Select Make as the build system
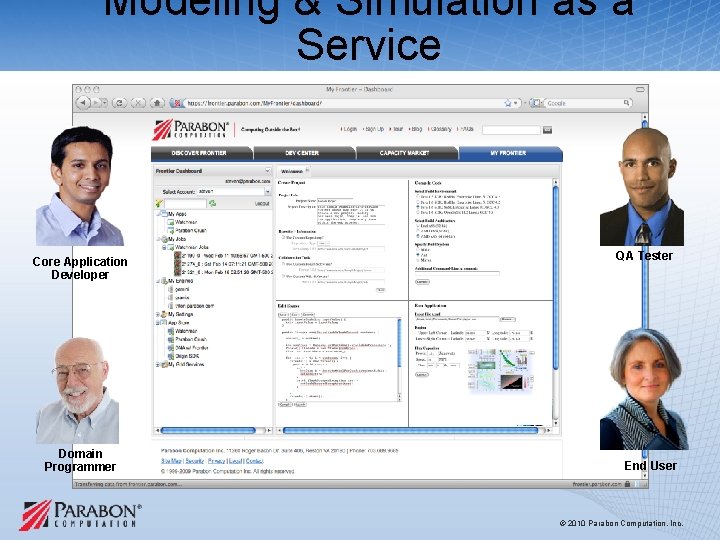 [x=418, y=250]
